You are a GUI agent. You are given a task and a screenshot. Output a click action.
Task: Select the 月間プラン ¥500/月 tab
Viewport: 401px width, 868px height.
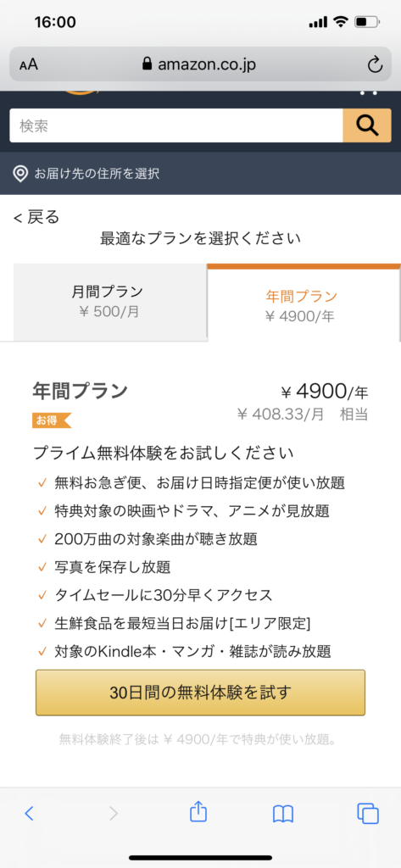pyautogui.click(x=109, y=303)
